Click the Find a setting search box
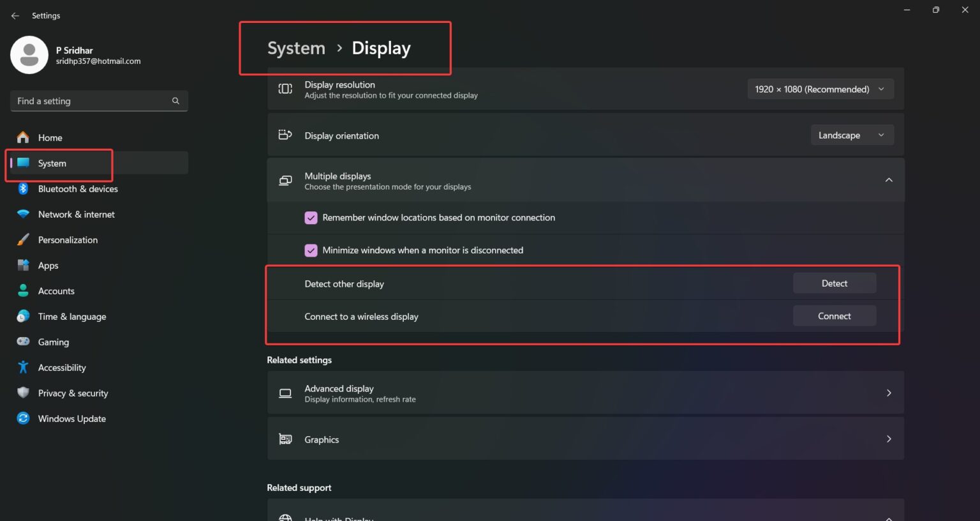980x521 pixels. click(x=99, y=101)
